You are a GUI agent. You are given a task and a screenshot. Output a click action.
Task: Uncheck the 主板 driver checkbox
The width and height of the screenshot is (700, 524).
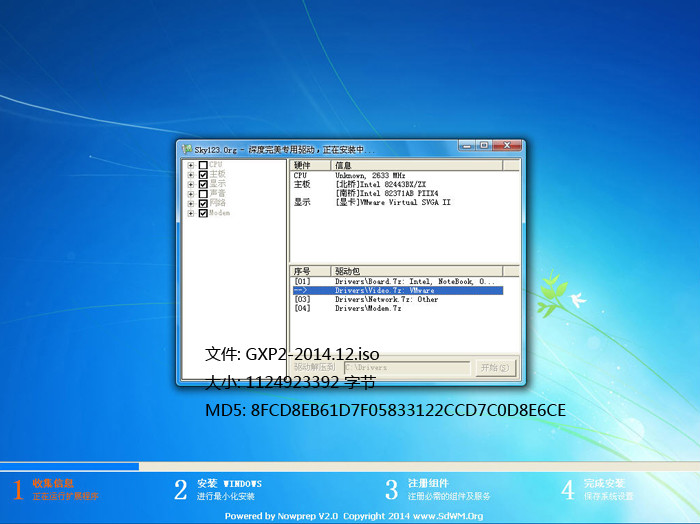pyautogui.click(x=203, y=175)
